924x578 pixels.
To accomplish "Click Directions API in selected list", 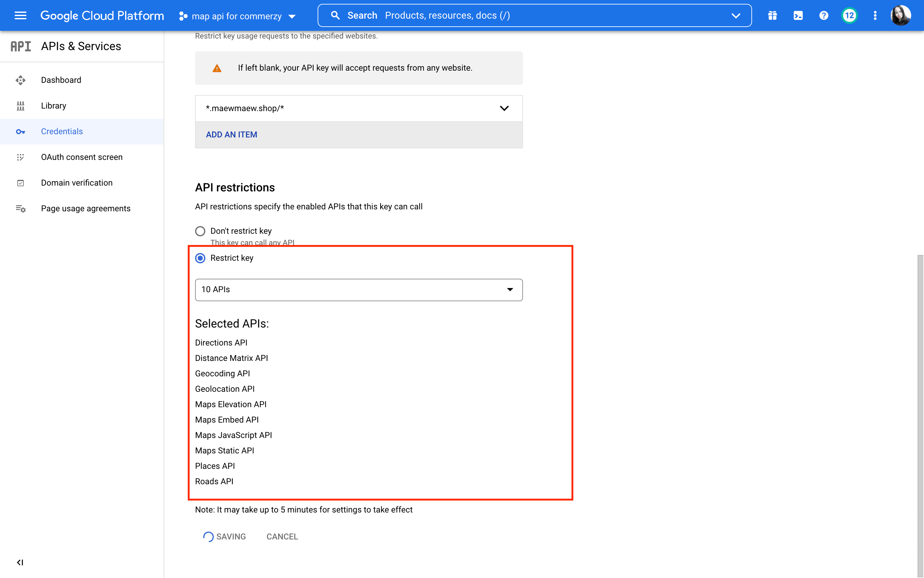I will [x=221, y=343].
